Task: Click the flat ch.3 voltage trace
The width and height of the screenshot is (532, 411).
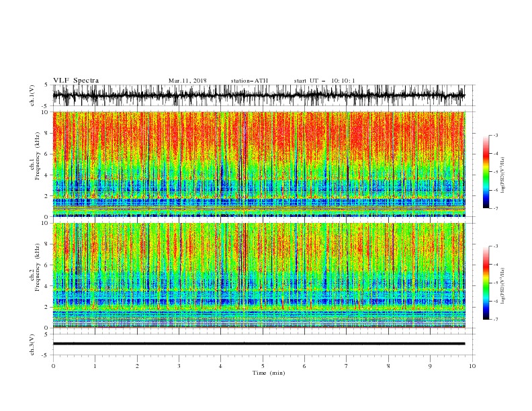Action: (x=259, y=344)
